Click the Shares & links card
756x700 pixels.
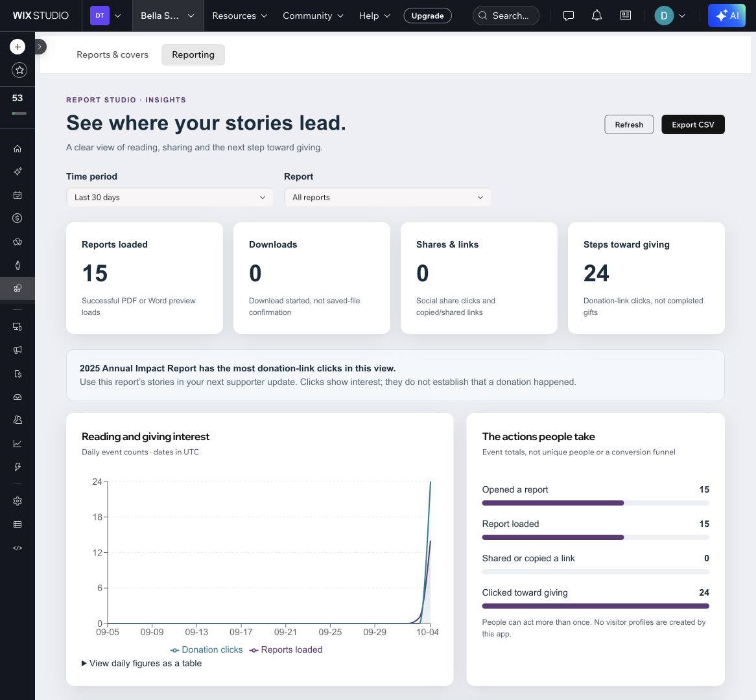pos(478,277)
